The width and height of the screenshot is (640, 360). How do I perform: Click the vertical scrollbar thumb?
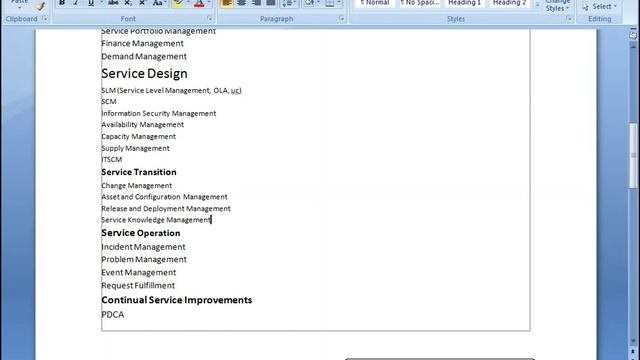click(633, 155)
